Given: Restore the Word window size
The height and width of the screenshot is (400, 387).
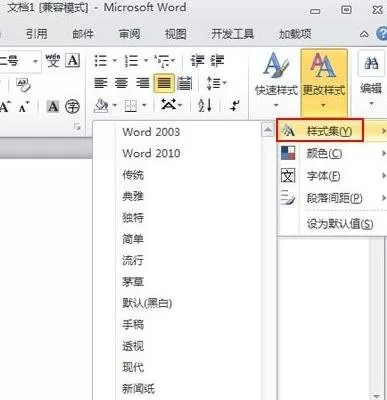Looking at the screenshot, I should tap(346, 10).
